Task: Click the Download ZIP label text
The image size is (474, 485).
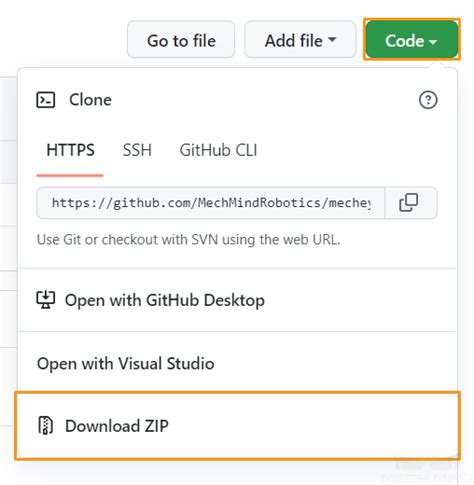Action: [117, 426]
